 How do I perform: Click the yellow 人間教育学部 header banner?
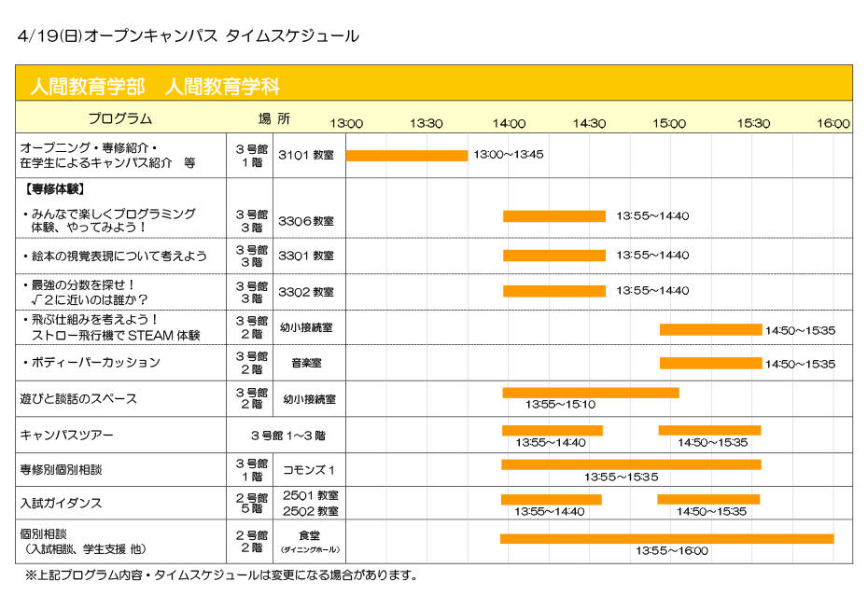tap(434, 84)
